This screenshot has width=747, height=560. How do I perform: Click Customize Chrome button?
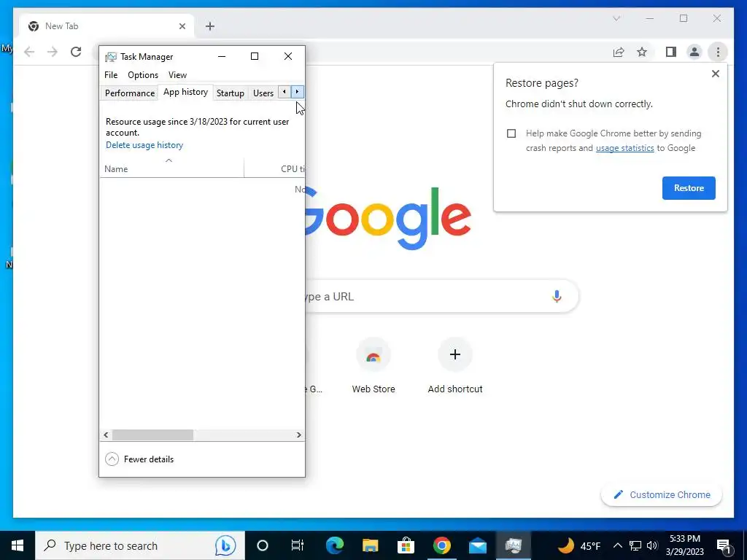(x=662, y=495)
